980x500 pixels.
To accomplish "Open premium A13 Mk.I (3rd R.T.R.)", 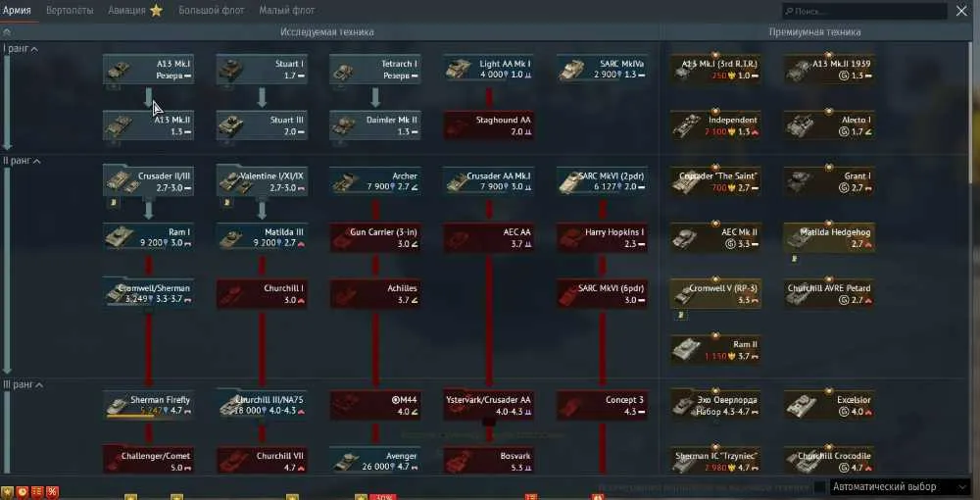I will pos(715,70).
